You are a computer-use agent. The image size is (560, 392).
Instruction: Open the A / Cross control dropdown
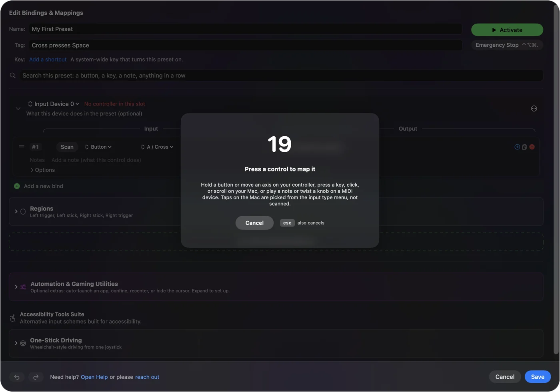click(x=157, y=147)
